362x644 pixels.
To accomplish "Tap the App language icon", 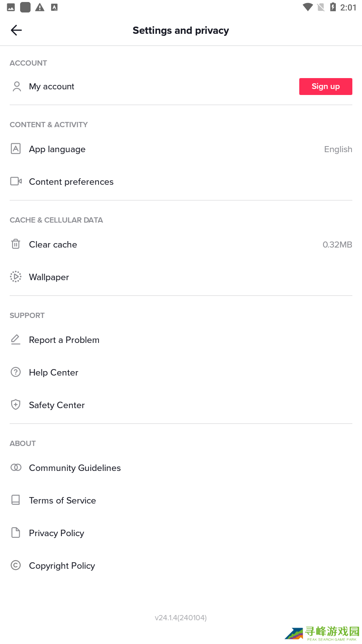I will 16,149.
